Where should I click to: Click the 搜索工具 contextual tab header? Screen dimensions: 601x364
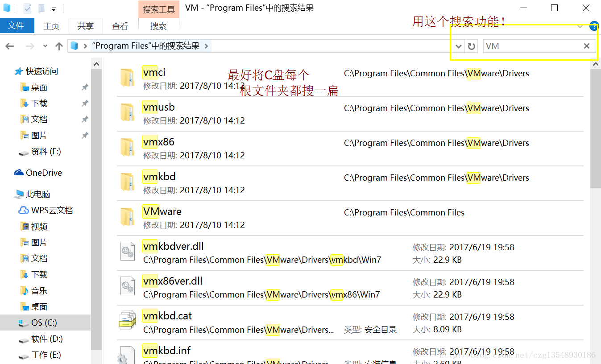159,10
